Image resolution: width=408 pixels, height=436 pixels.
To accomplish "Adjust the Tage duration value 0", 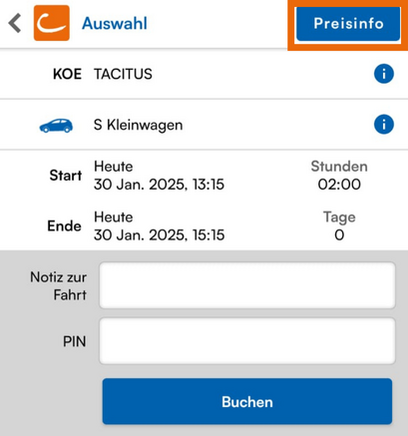I will [339, 235].
